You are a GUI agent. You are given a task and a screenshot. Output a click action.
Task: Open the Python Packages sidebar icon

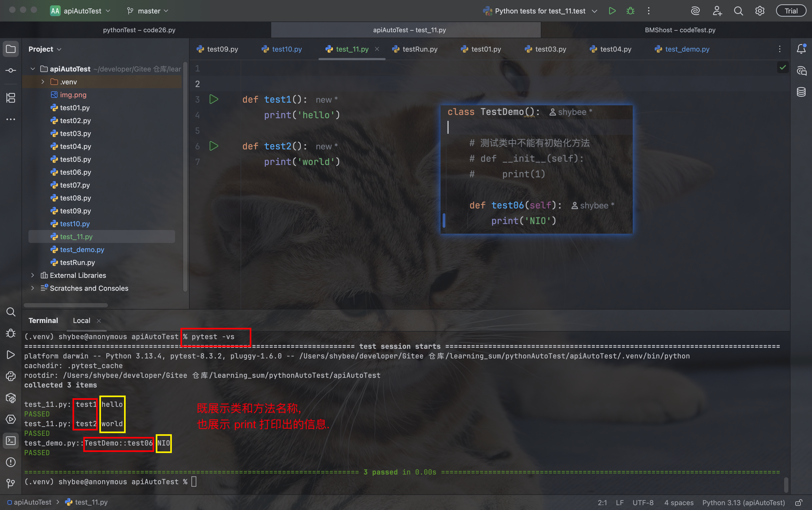click(11, 398)
